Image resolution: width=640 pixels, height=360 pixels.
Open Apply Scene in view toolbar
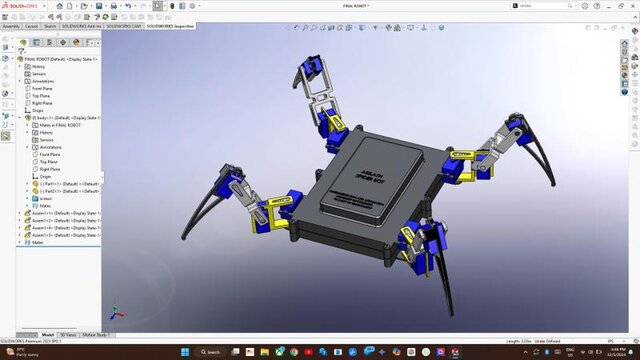pyautogui.click(x=397, y=28)
